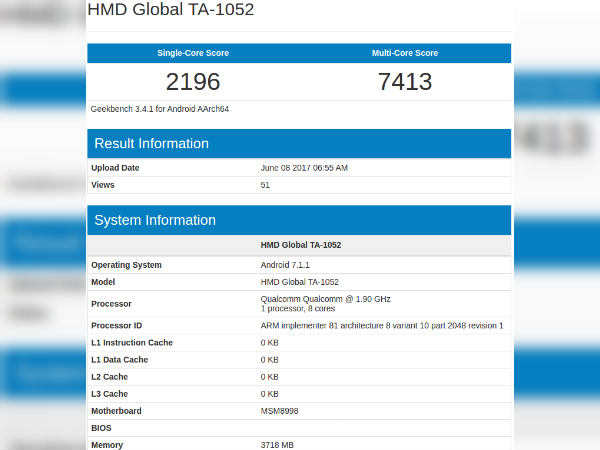Click the Motherboard label
The width and height of the screenshot is (600, 450).
(x=116, y=411)
